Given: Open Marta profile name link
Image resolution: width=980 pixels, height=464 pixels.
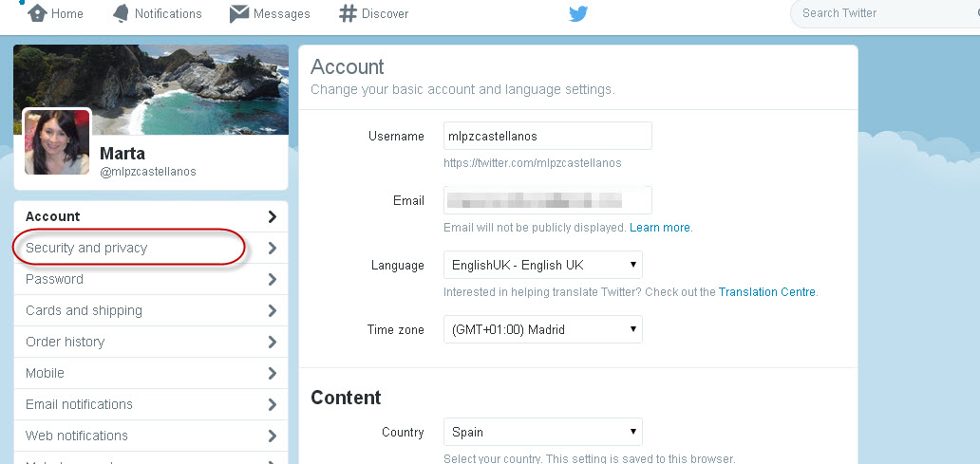Looking at the screenshot, I should [122, 153].
